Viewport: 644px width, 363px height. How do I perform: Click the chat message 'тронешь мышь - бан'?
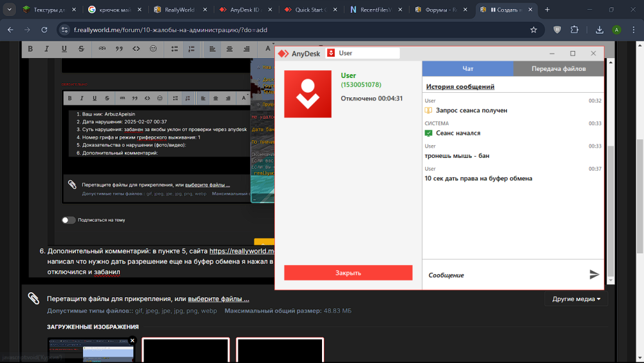(457, 156)
